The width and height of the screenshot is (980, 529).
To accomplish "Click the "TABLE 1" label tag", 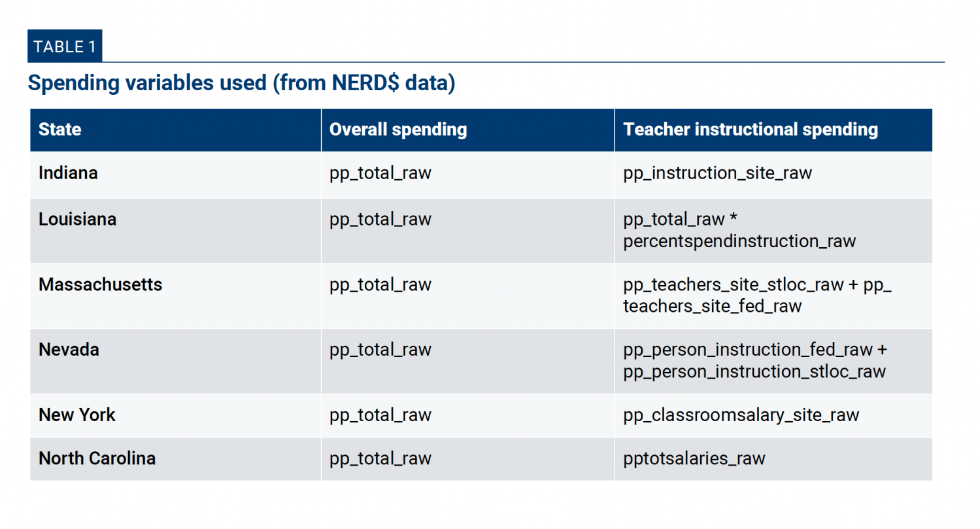I will point(65,46).
